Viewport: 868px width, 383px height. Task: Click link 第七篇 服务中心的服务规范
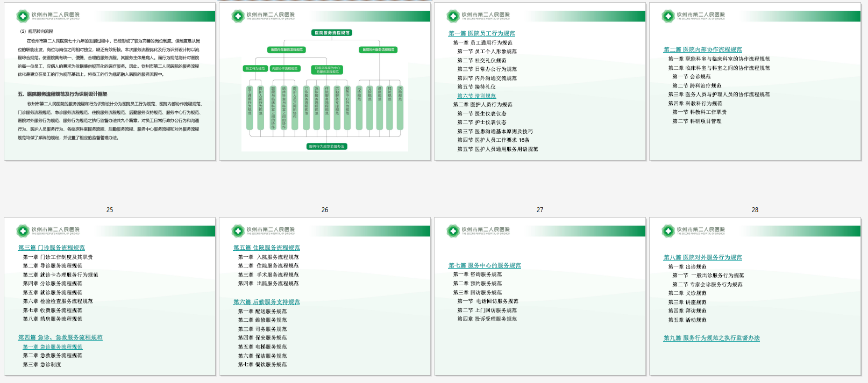tap(485, 265)
